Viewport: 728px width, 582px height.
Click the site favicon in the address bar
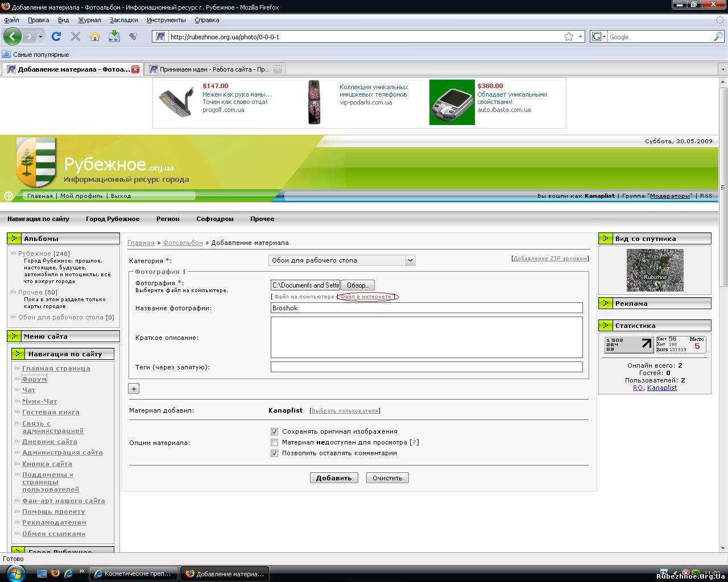pos(160,36)
